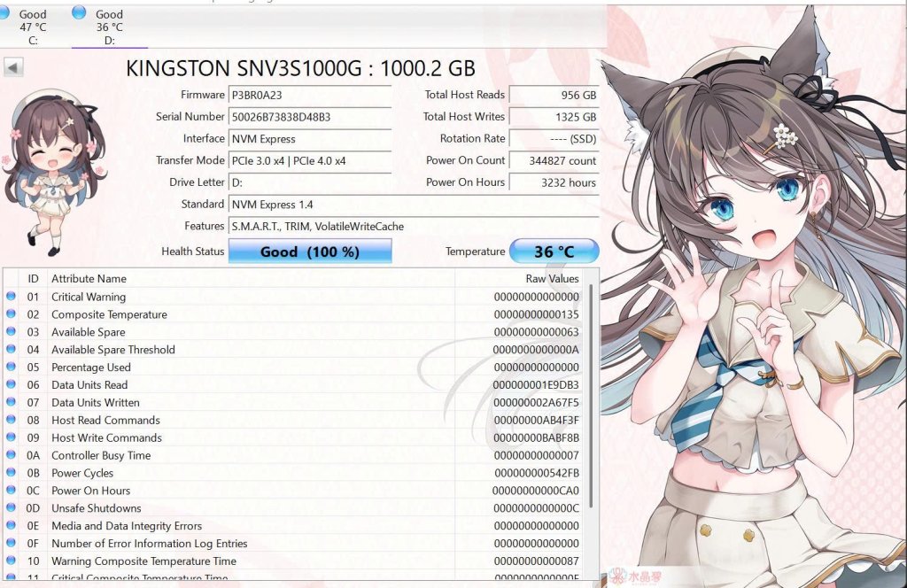The height and width of the screenshot is (588, 907).
Task: Select the C: drive tab at 47 °C
Action: tap(33, 27)
